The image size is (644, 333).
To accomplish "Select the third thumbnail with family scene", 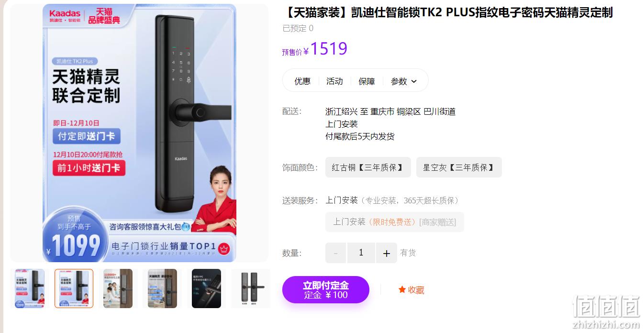I will 118,289.
